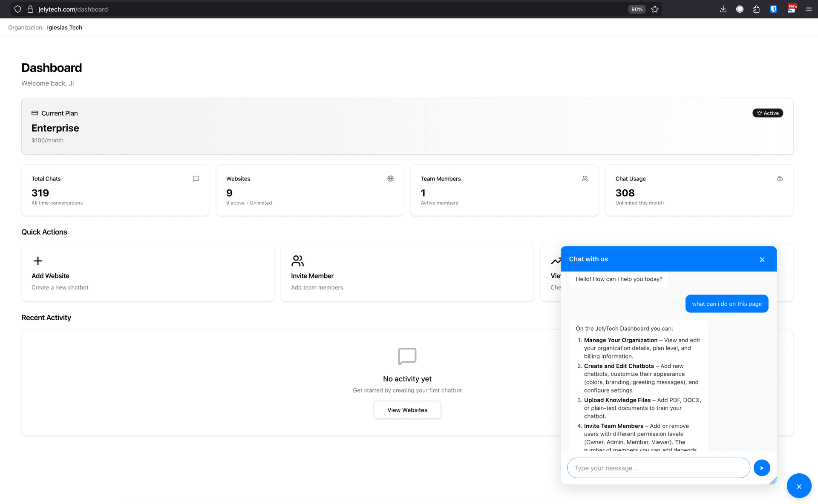Viewport: 818px width, 504px height.
Task: Send the chat message via the arrow icon
Action: (762, 467)
